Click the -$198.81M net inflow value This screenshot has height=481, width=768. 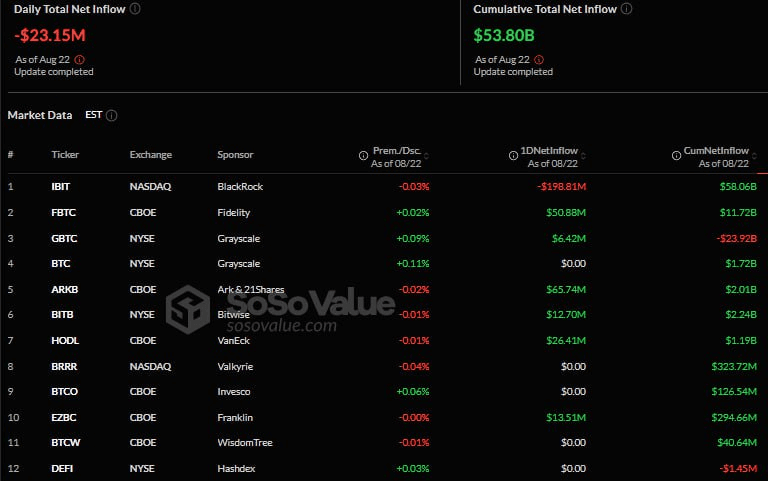click(x=561, y=187)
